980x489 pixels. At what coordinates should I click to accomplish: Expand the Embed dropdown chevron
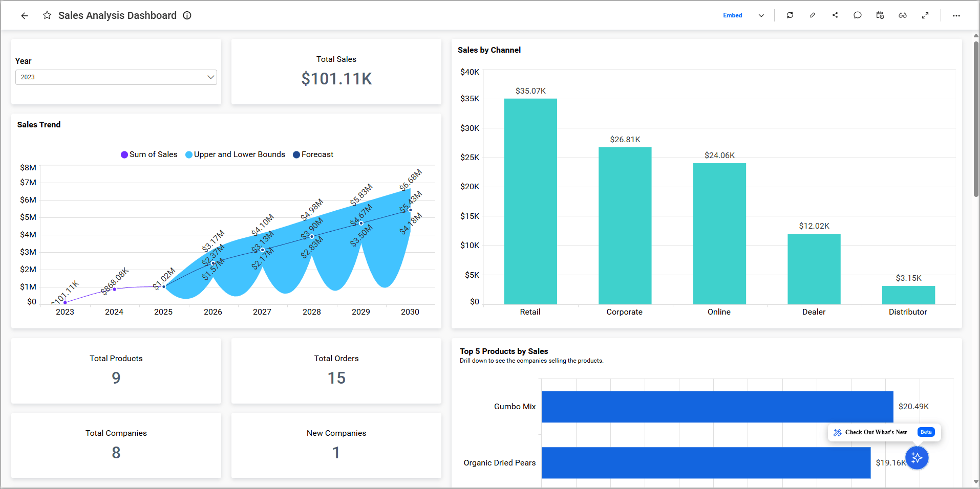[761, 15]
